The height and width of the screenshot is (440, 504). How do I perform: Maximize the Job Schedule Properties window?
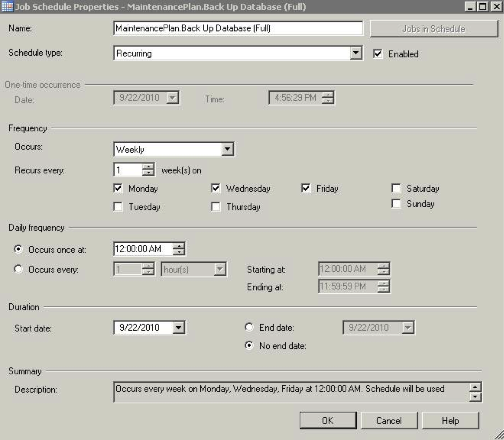(483, 7)
